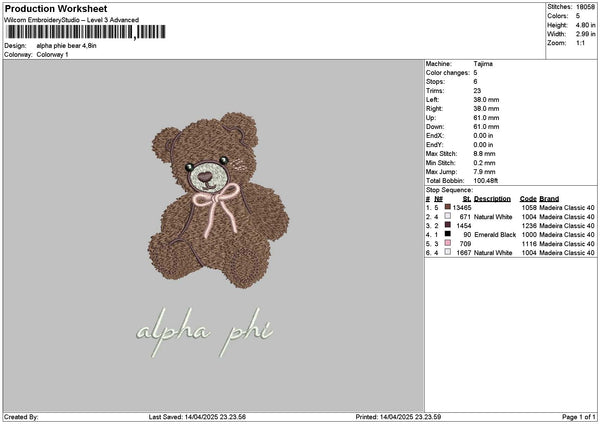The image size is (600, 424).
Task: Click the Stitches value 18058
Action: [585, 7]
